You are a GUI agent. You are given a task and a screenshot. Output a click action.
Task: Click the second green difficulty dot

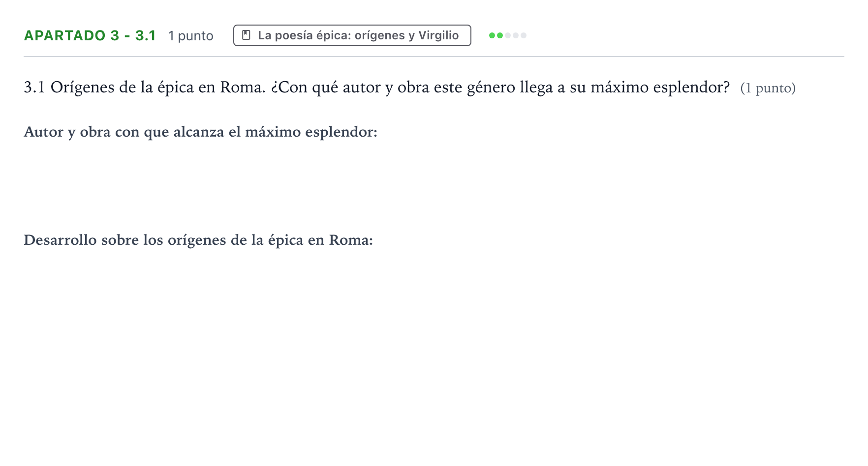tap(500, 35)
